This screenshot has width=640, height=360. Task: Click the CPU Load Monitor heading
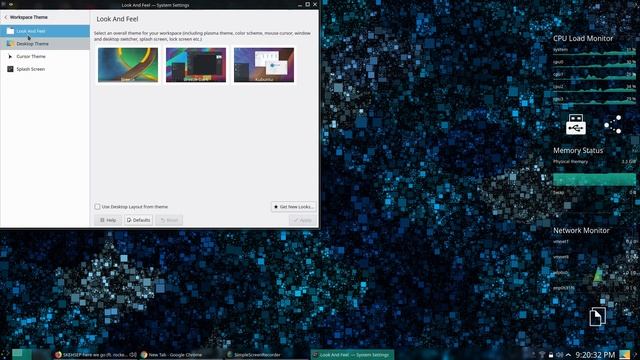pyautogui.click(x=583, y=38)
